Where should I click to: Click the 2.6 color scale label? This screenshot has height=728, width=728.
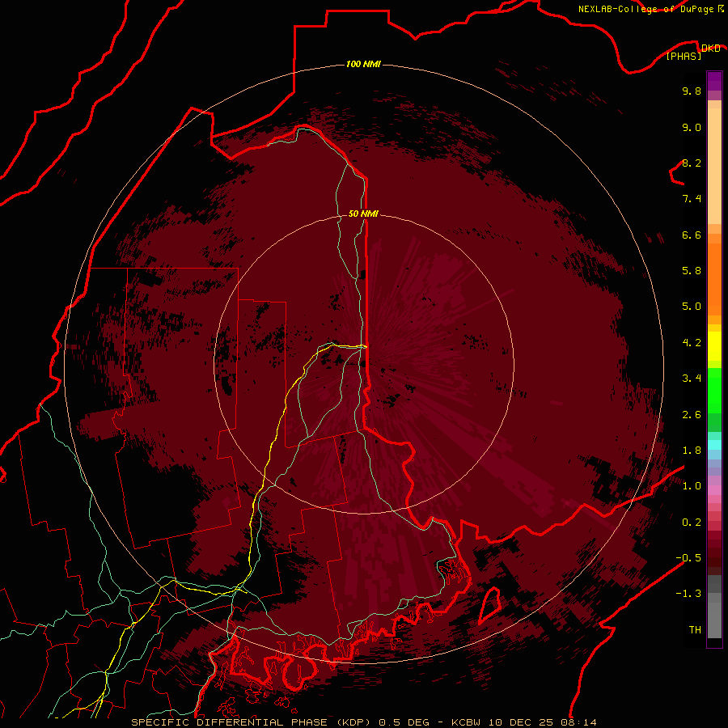pos(692,415)
